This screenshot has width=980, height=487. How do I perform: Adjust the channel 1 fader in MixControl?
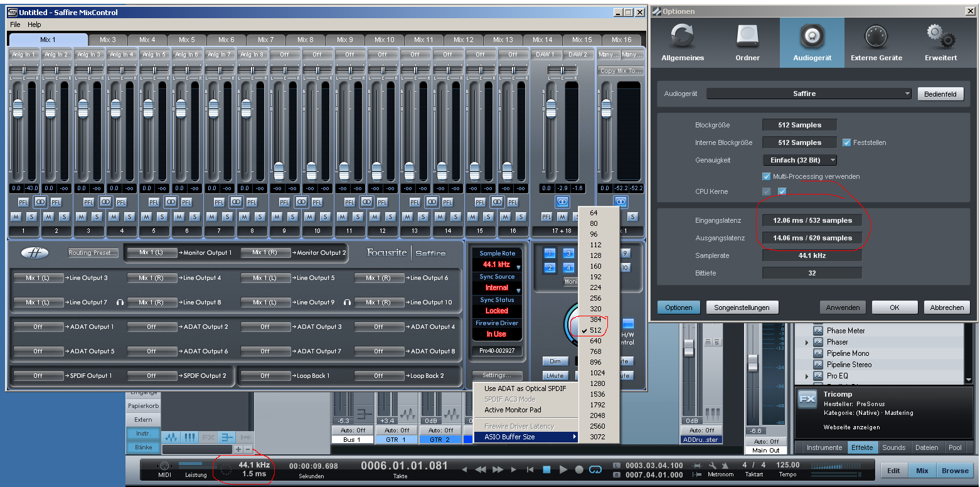[18, 109]
